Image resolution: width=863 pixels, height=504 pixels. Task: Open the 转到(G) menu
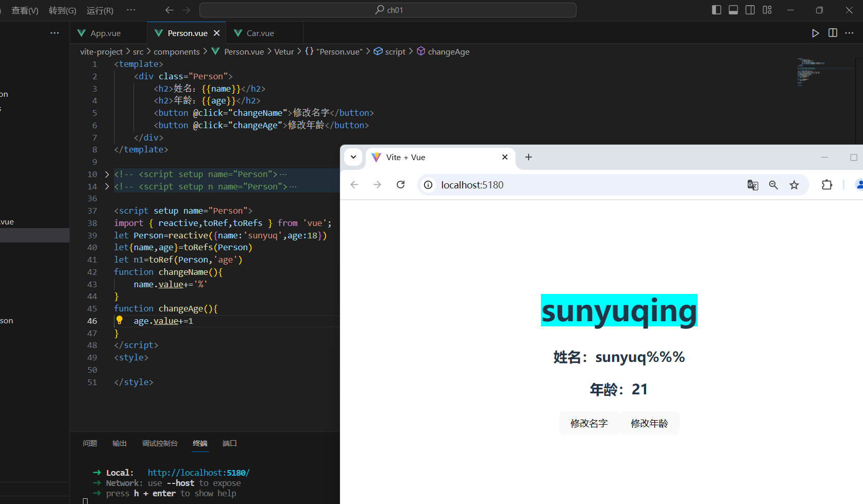coord(62,10)
